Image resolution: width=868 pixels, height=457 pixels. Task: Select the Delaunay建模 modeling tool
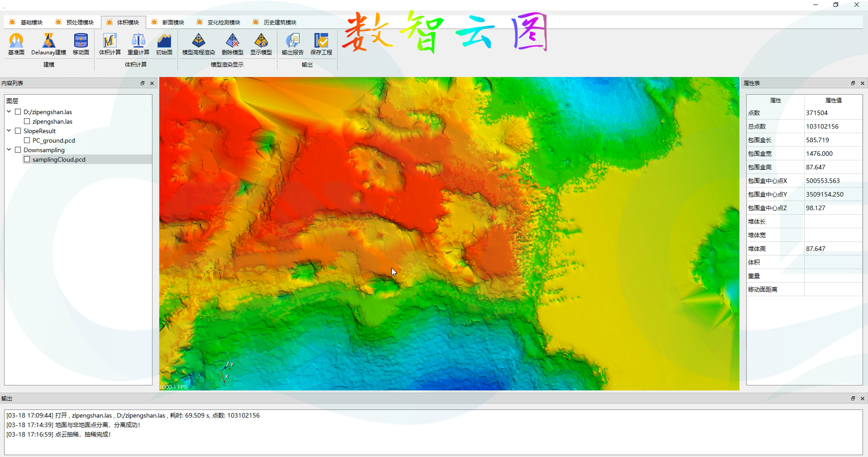[x=48, y=41]
